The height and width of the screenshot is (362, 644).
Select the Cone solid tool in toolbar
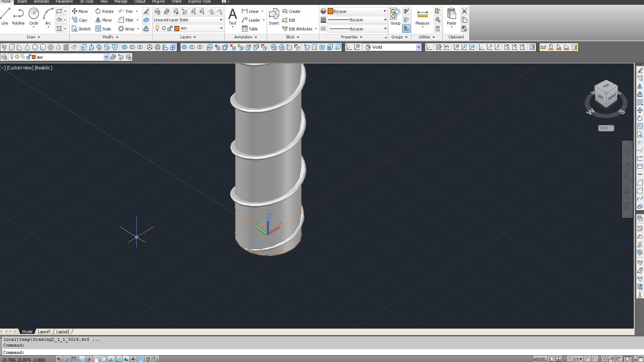[27, 47]
